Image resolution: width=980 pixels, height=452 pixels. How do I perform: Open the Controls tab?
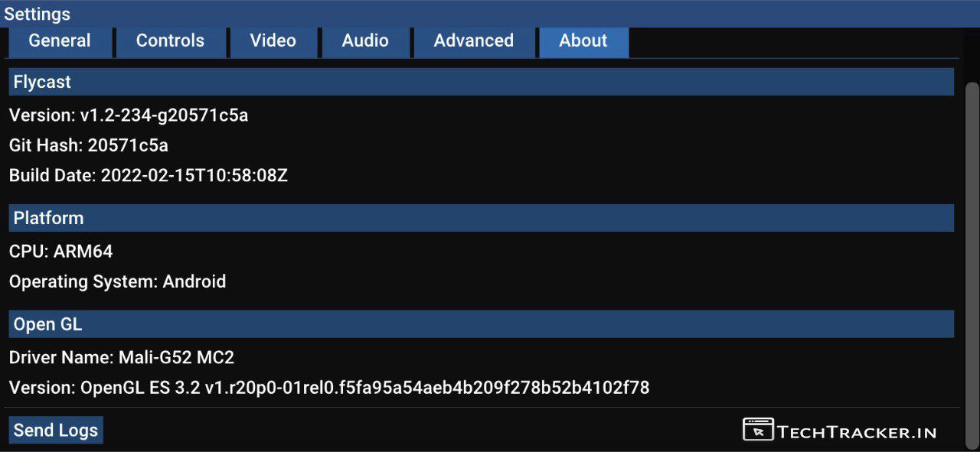(x=170, y=41)
